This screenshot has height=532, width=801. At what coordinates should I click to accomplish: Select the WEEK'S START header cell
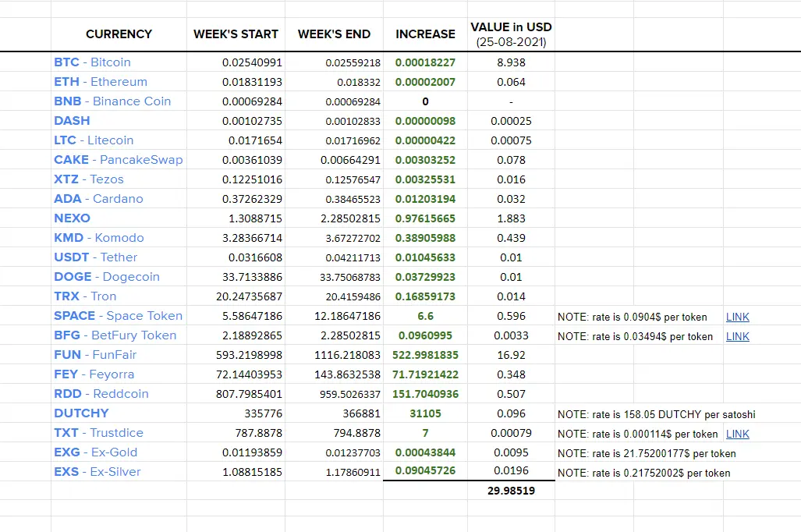point(236,34)
